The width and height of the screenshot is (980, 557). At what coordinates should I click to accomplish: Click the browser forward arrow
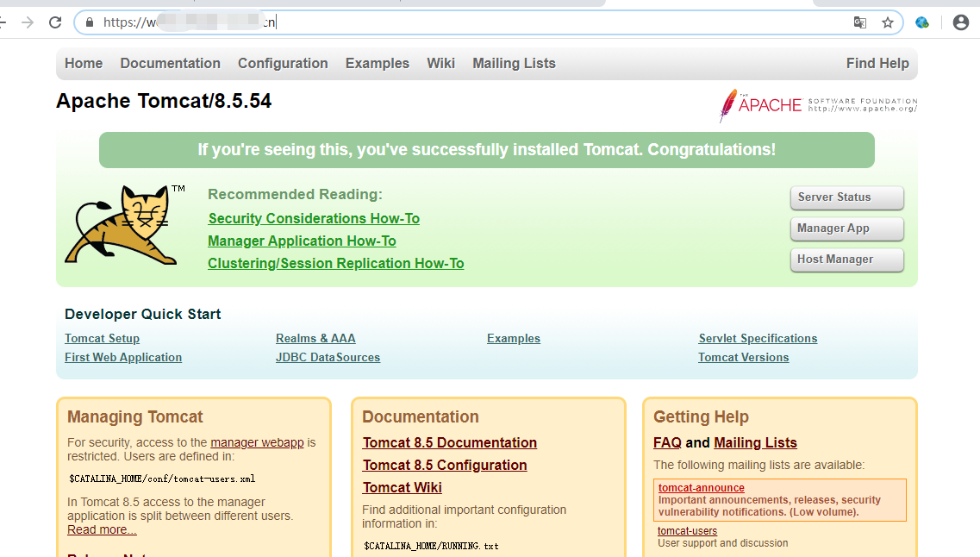28,23
